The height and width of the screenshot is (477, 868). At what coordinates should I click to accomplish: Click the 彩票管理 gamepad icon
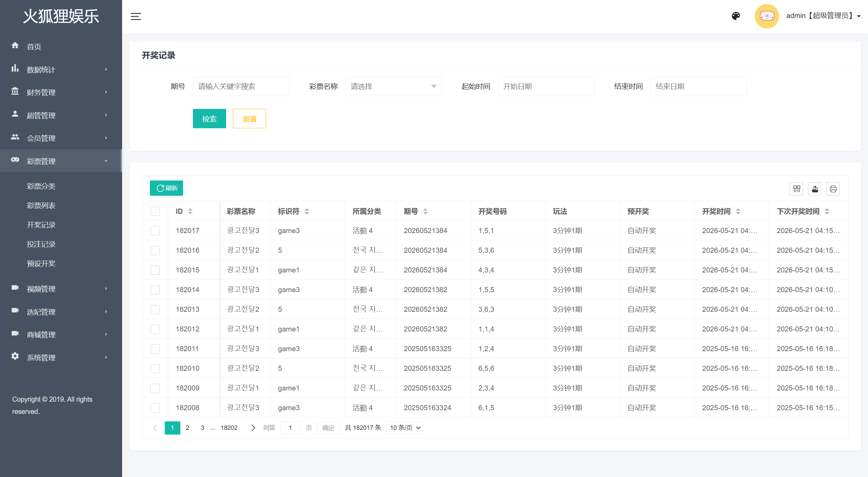pos(15,159)
